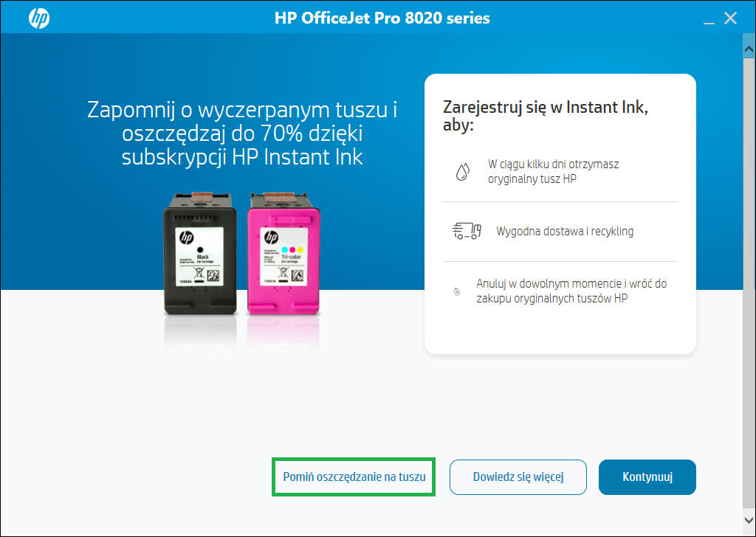Click the HP logo on tri-color cartridge
This screenshot has width=756, height=537.
[x=272, y=238]
